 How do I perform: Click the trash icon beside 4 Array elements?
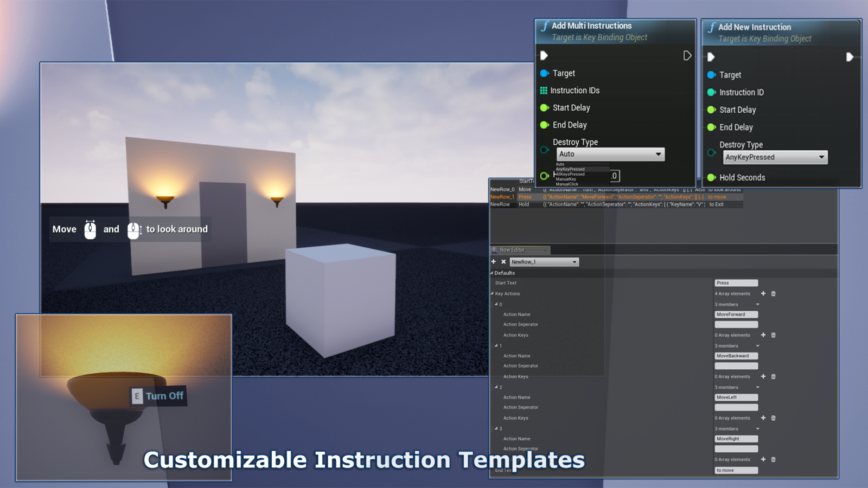[x=774, y=293]
